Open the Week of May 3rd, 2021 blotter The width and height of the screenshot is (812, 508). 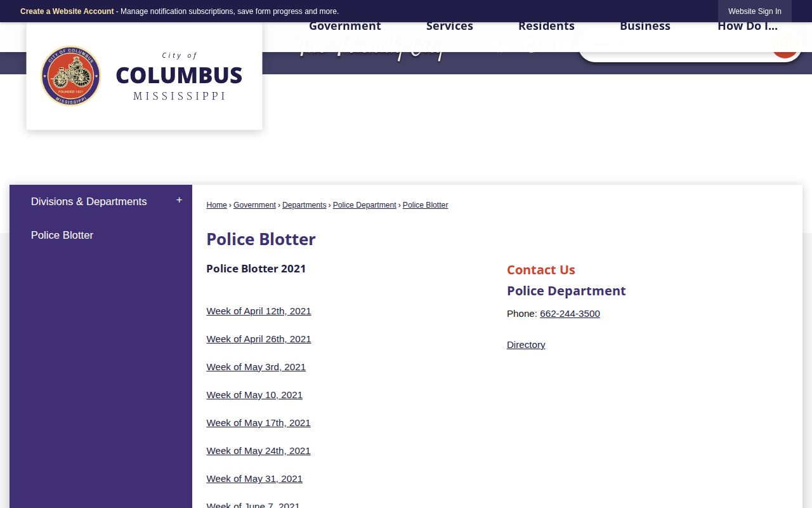click(256, 367)
